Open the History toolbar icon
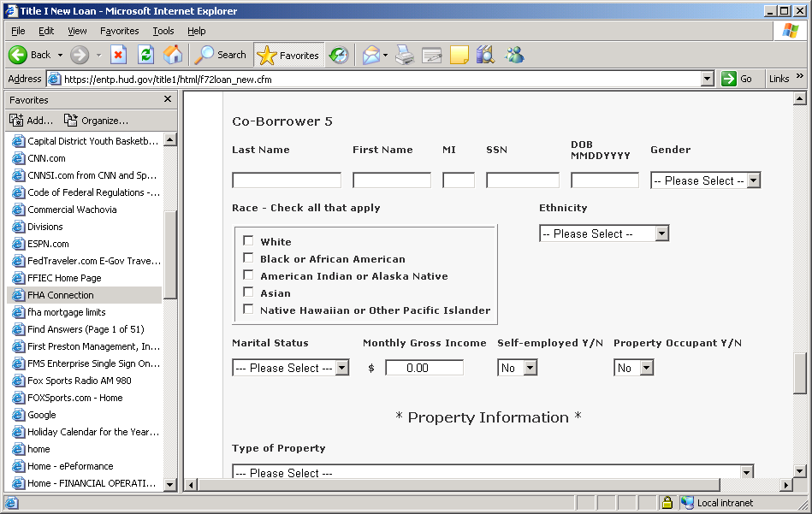 (x=339, y=55)
